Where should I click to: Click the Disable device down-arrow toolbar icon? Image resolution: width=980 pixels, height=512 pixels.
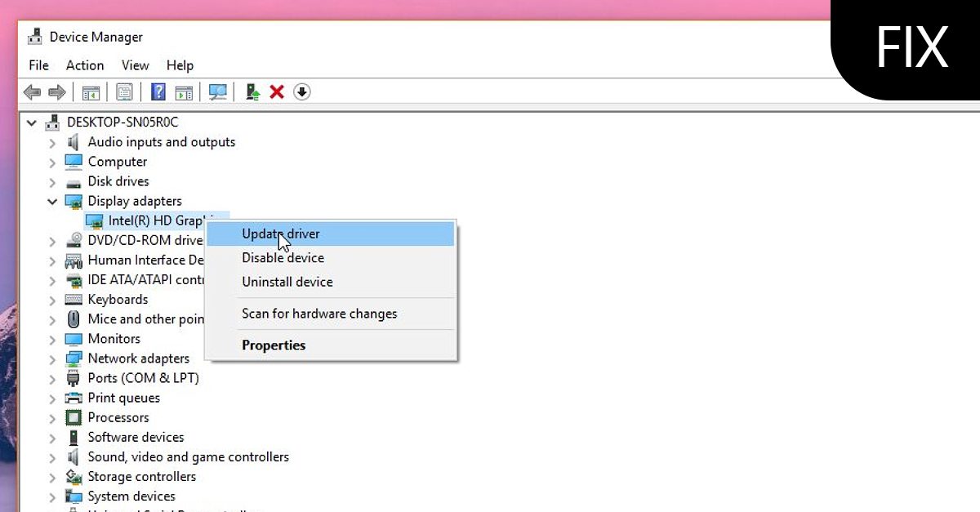[301, 91]
